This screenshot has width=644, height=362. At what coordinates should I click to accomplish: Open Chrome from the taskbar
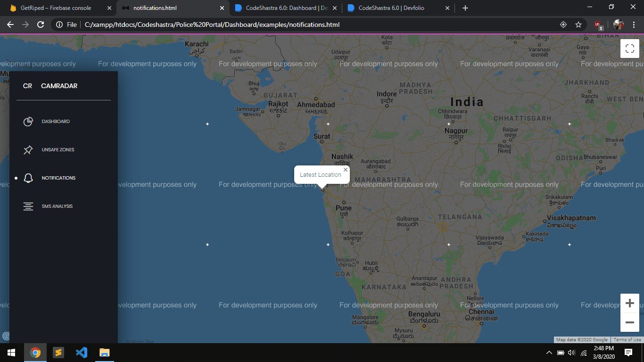(x=35, y=353)
